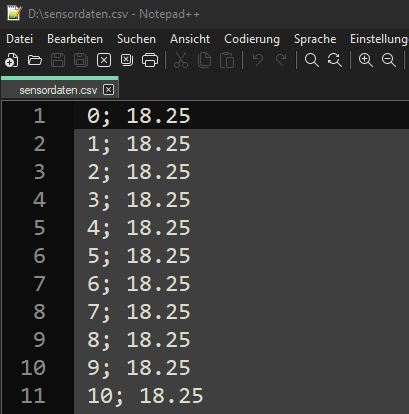Click line number 2 in margin
This screenshot has width=409, height=414.
tap(39, 144)
